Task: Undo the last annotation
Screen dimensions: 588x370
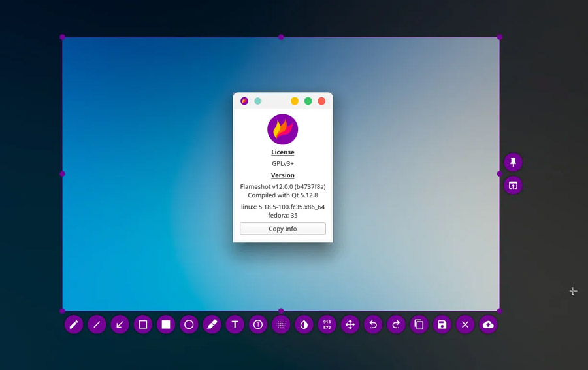Action: click(373, 324)
